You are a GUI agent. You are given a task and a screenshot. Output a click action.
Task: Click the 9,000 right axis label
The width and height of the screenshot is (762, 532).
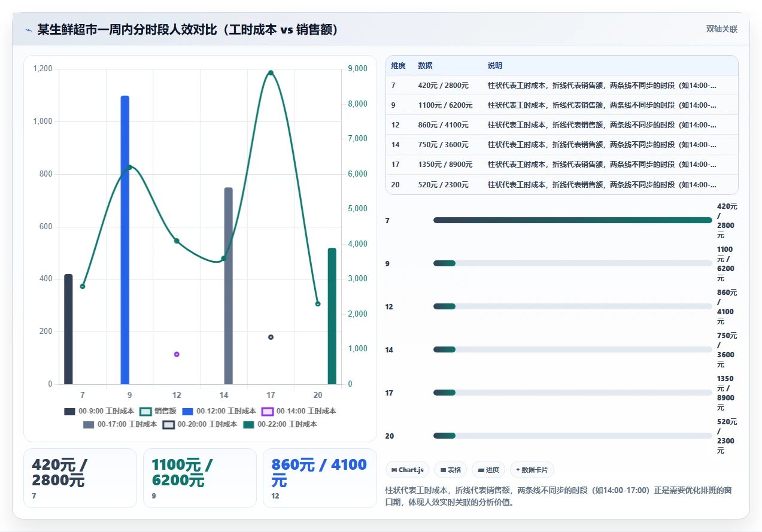click(x=358, y=69)
